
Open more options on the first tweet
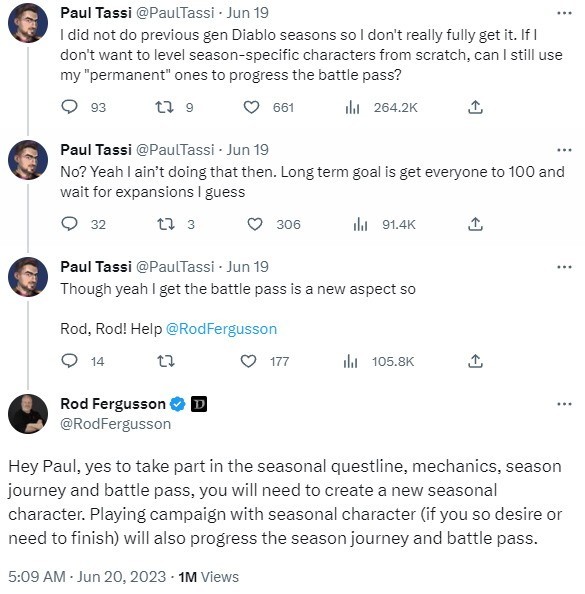click(x=564, y=13)
